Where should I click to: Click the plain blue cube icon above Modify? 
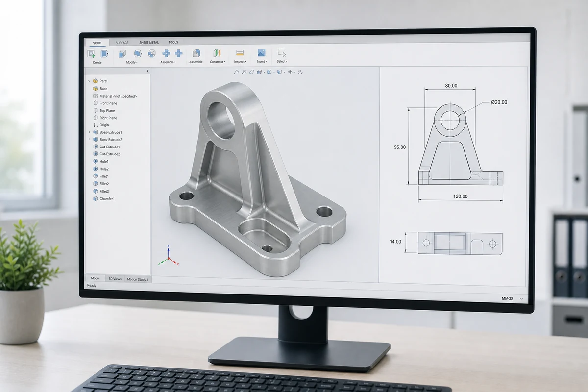click(x=122, y=53)
